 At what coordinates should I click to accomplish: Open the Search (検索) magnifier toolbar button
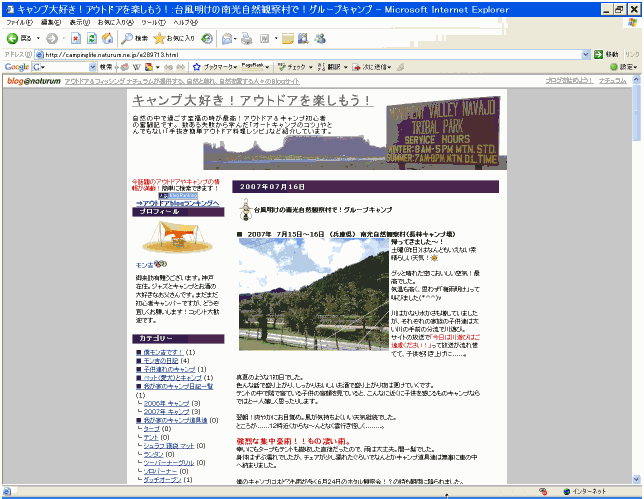(135, 39)
